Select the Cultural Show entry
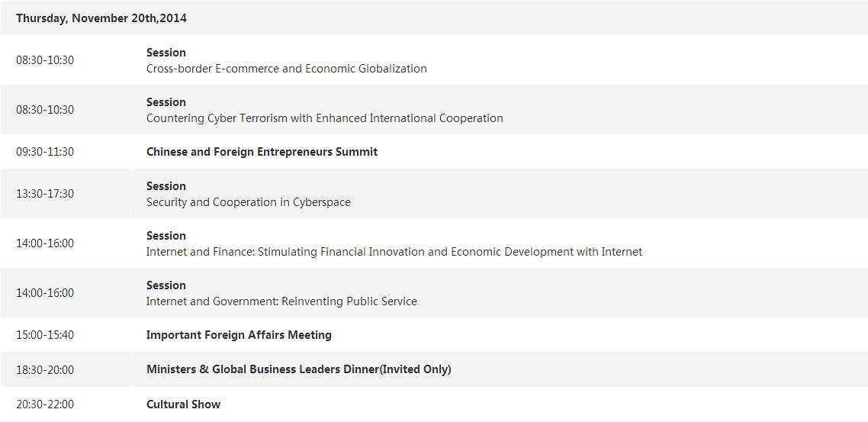868x422 pixels. [x=183, y=404]
